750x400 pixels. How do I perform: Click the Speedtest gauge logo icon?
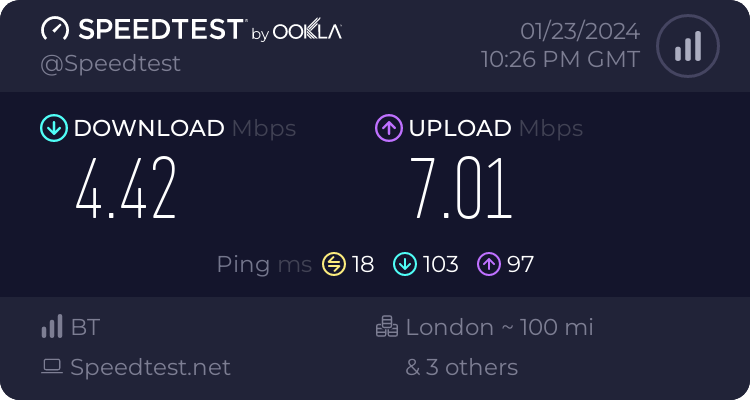[x=55, y=29]
